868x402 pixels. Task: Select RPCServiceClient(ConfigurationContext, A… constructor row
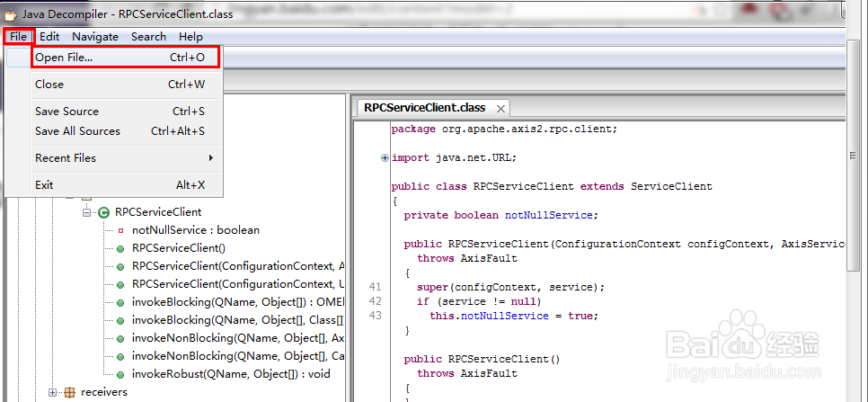238,267
